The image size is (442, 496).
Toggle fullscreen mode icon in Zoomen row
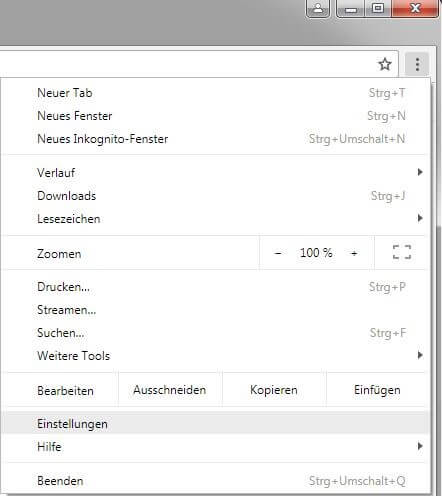(x=402, y=252)
